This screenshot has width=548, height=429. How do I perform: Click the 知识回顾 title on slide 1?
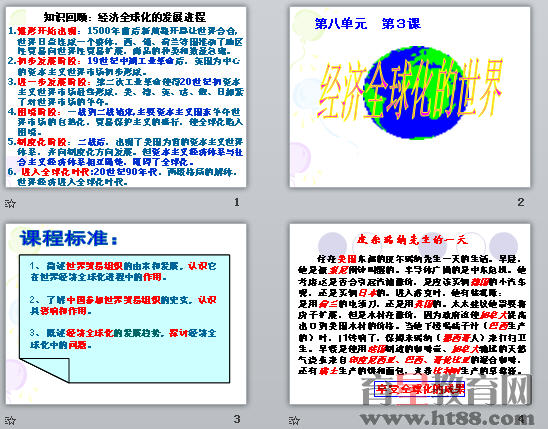[125, 17]
